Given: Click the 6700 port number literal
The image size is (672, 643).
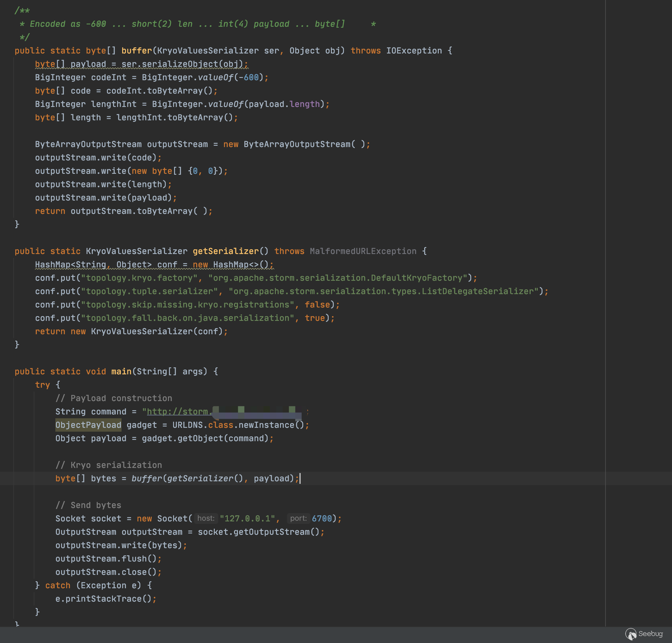Looking at the screenshot, I should (321, 519).
